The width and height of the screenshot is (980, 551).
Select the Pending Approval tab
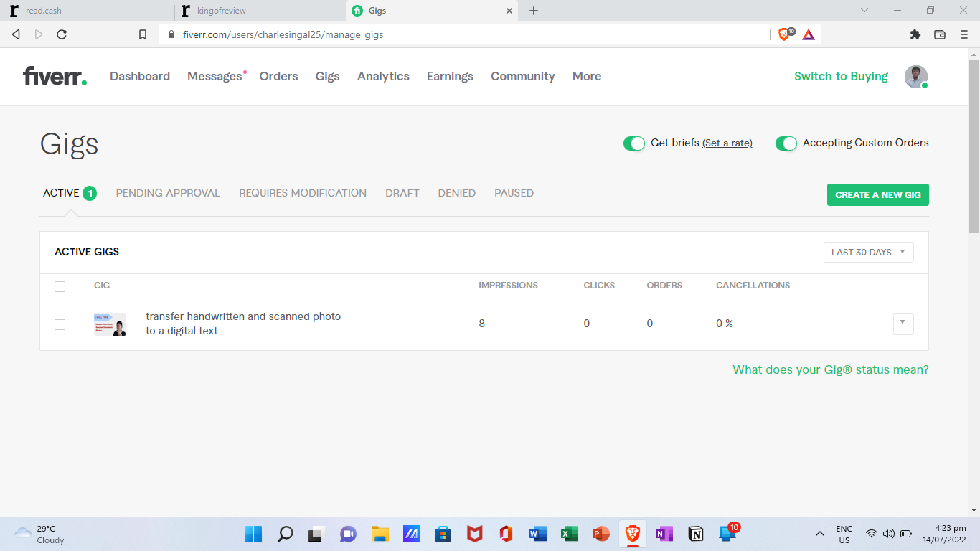pos(168,193)
